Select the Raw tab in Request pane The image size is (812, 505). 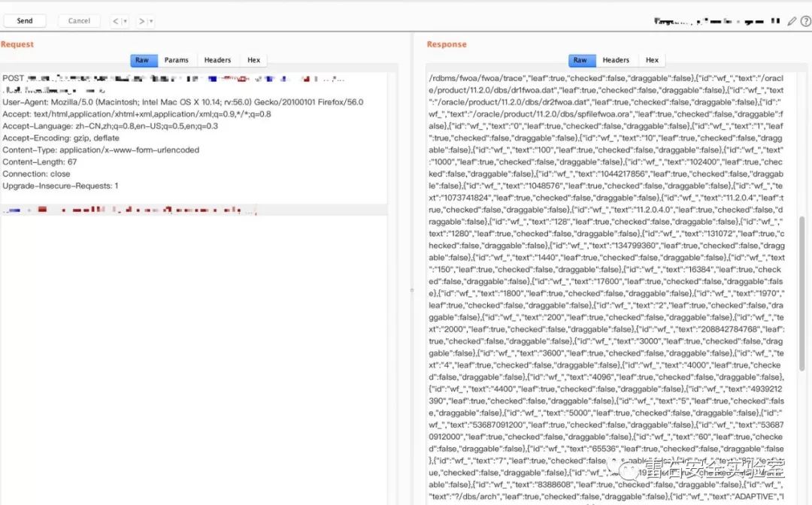pos(142,60)
